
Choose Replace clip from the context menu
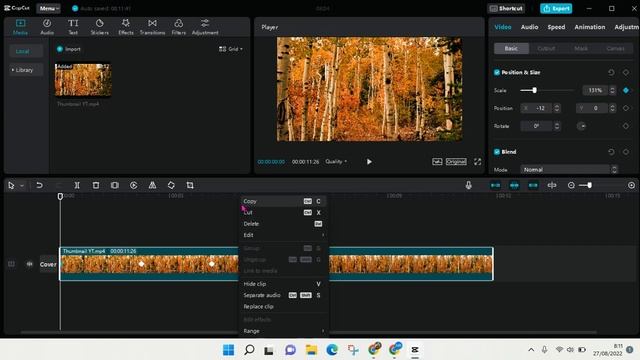(x=283, y=307)
